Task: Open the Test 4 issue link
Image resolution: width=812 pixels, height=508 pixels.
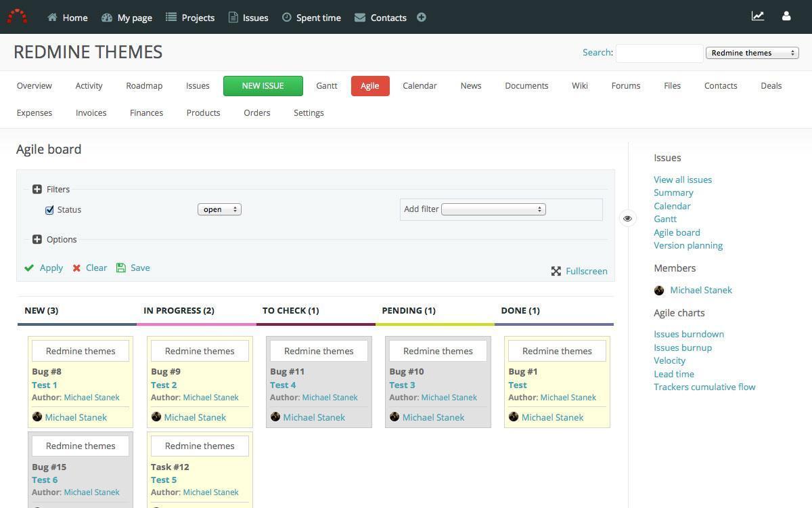Action: 283,385
